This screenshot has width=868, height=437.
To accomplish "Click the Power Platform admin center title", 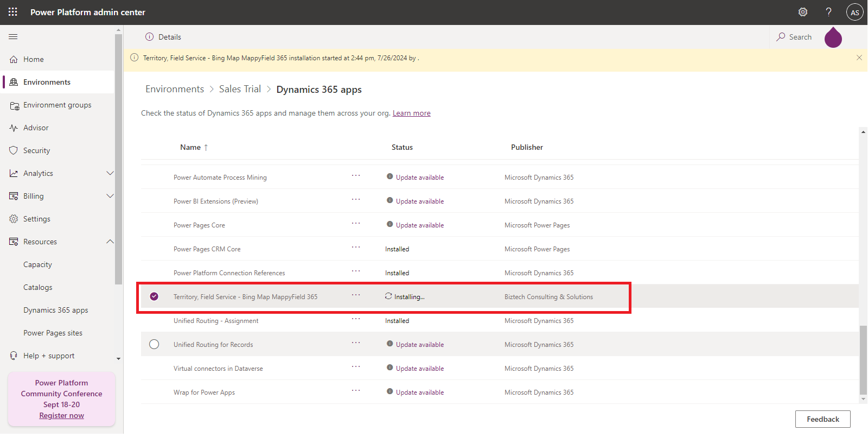I will 88,12.
